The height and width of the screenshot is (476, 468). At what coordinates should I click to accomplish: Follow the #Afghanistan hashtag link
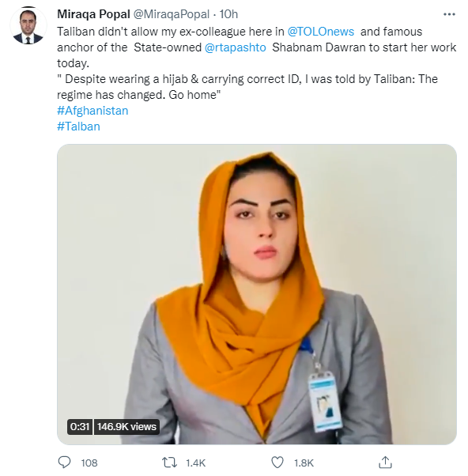coord(92,111)
